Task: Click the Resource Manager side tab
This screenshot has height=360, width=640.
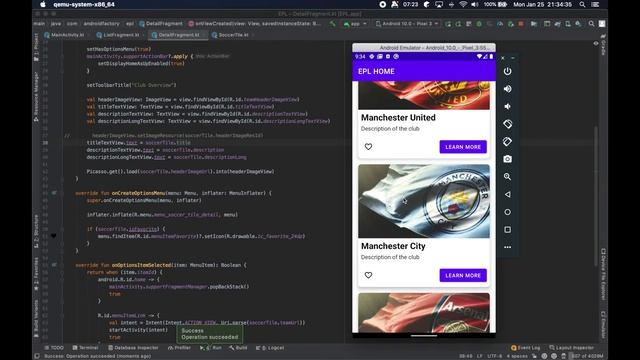Action: pos(36,97)
